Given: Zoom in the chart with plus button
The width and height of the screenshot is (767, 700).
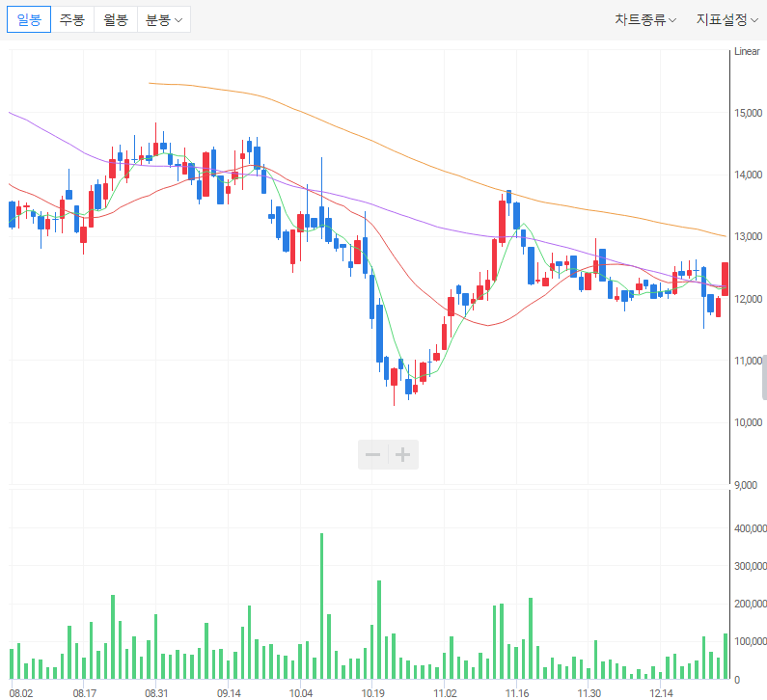Looking at the screenshot, I should point(403,454).
